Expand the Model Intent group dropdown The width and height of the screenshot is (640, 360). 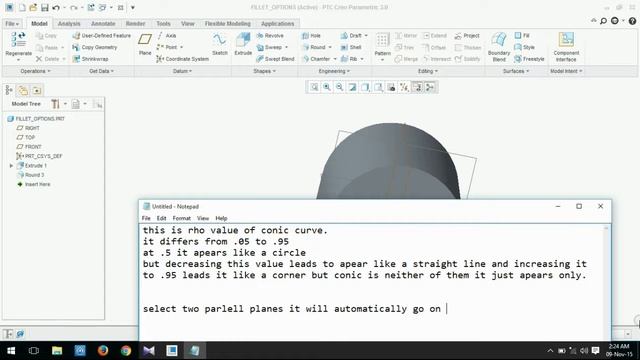tap(566, 71)
